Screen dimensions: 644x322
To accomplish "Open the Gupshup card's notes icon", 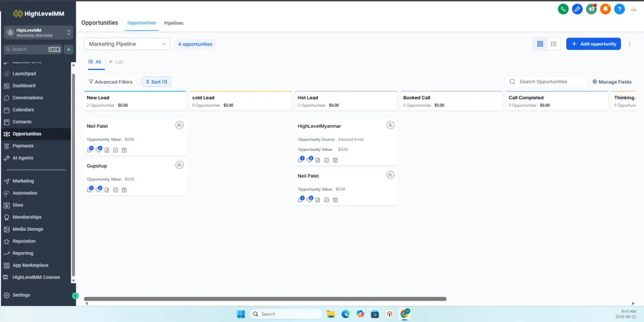I will point(107,190).
